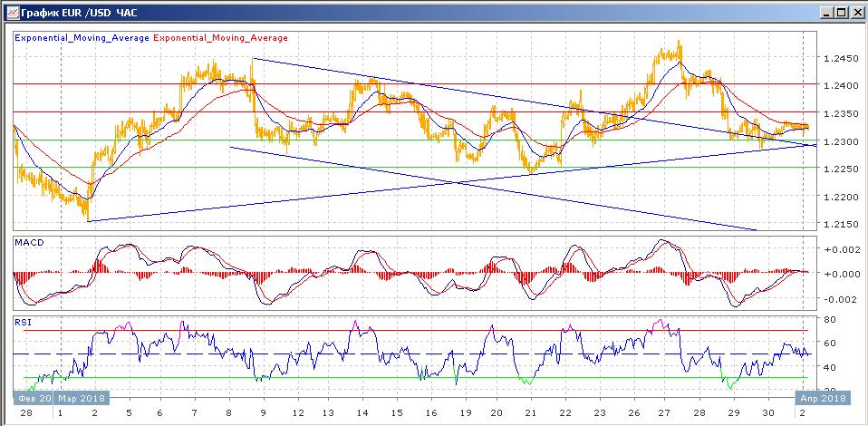Click date 13 on time axis
The image size is (868, 426).
[x=328, y=413]
